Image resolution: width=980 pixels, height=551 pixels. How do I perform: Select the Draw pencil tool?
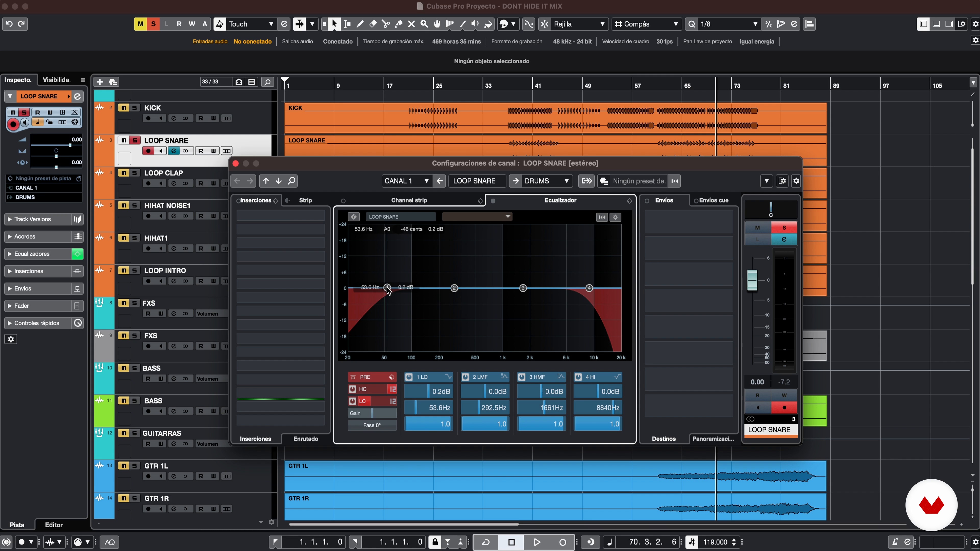360,24
